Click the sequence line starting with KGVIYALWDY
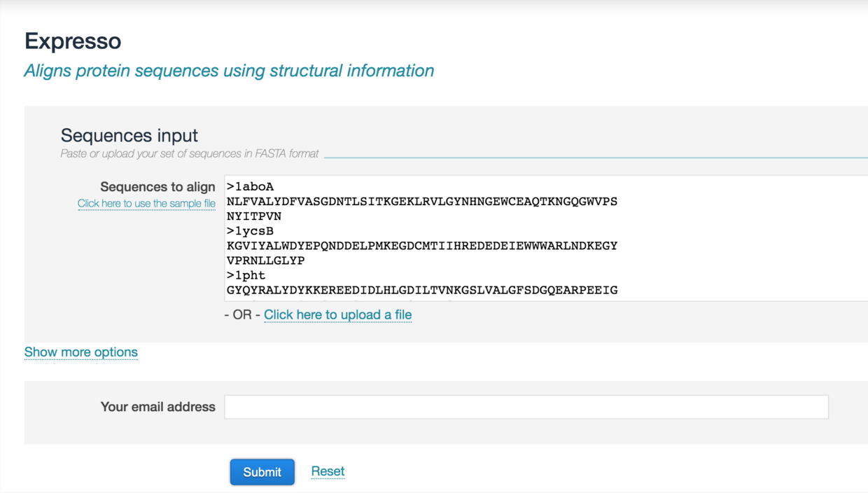 point(421,246)
